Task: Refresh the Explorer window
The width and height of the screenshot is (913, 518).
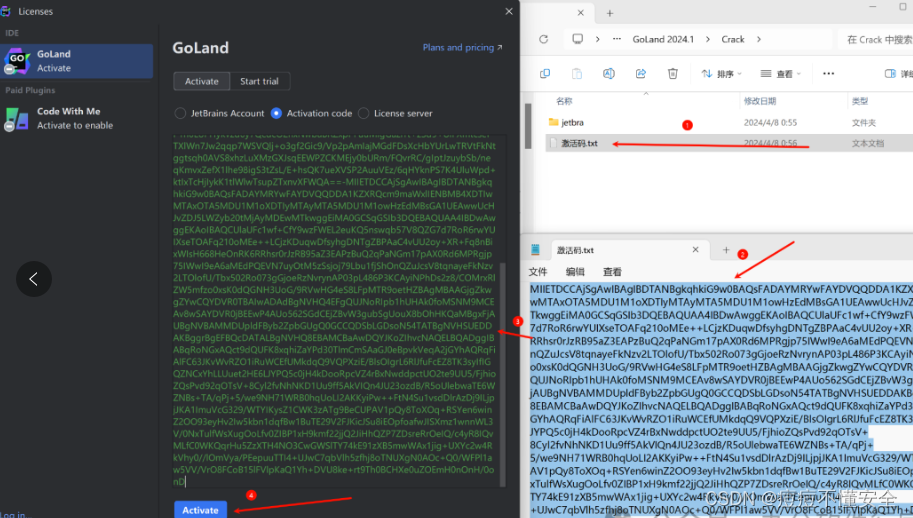Action: (543, 39)
